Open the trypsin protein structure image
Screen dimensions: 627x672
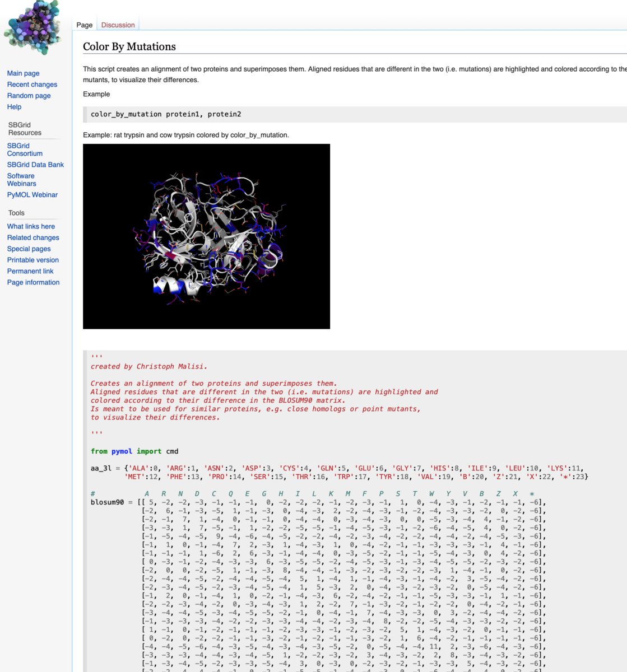click(x=206, y=236)
